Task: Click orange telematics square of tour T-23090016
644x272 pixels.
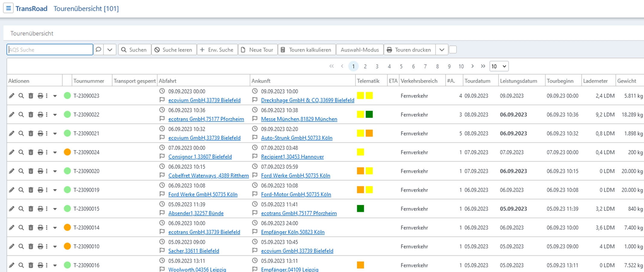Action: coord(360,265)
